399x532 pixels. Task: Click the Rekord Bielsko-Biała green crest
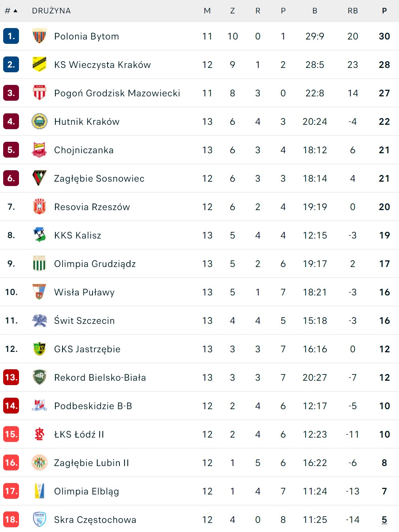(39, 378)
